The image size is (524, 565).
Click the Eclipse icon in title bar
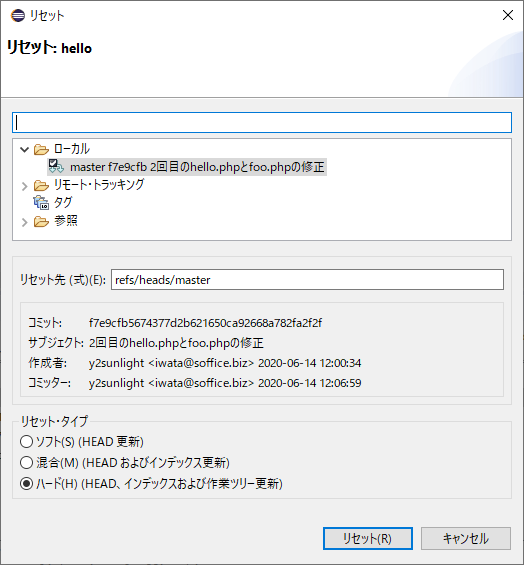click(x=18, y=15)
